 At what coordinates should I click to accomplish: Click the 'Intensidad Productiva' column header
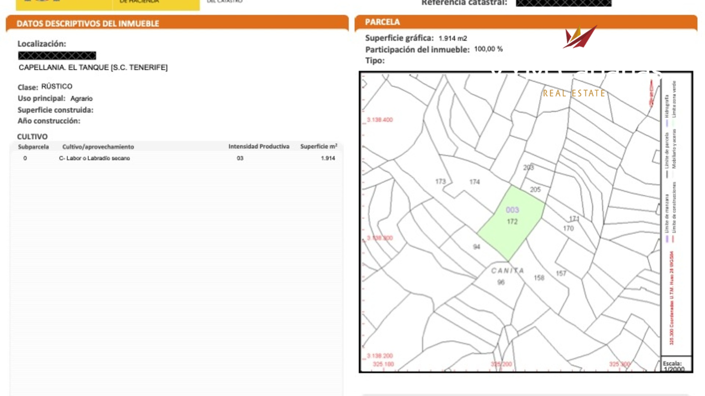(x=259, y=146)
